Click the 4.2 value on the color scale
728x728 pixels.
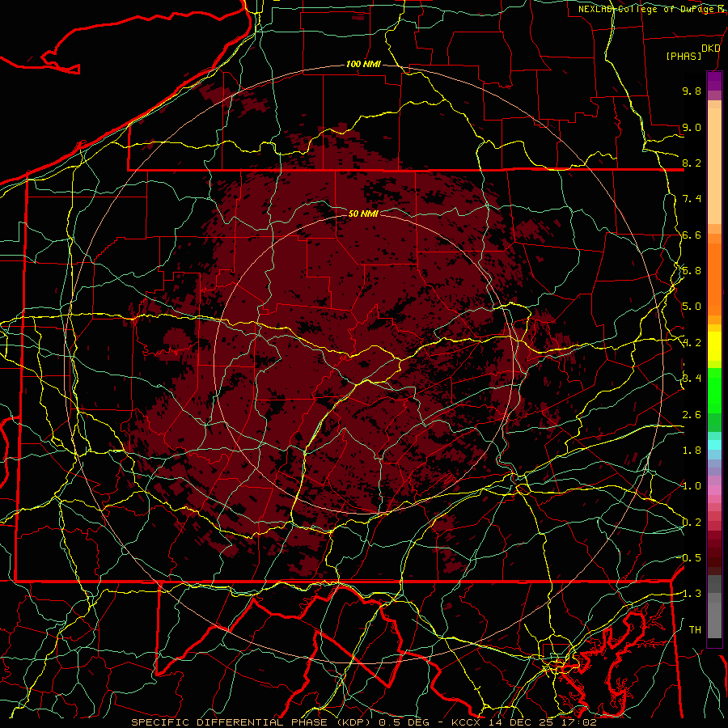point(692,343)
